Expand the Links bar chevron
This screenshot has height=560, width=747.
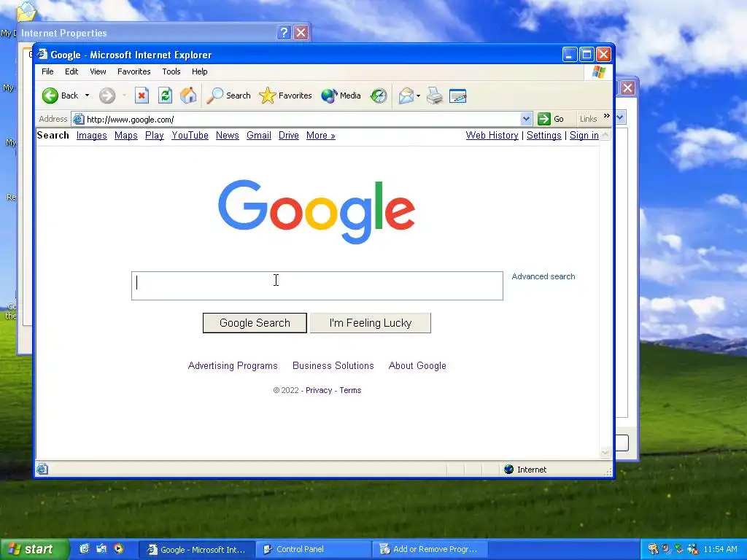click(x=606, y=116)
